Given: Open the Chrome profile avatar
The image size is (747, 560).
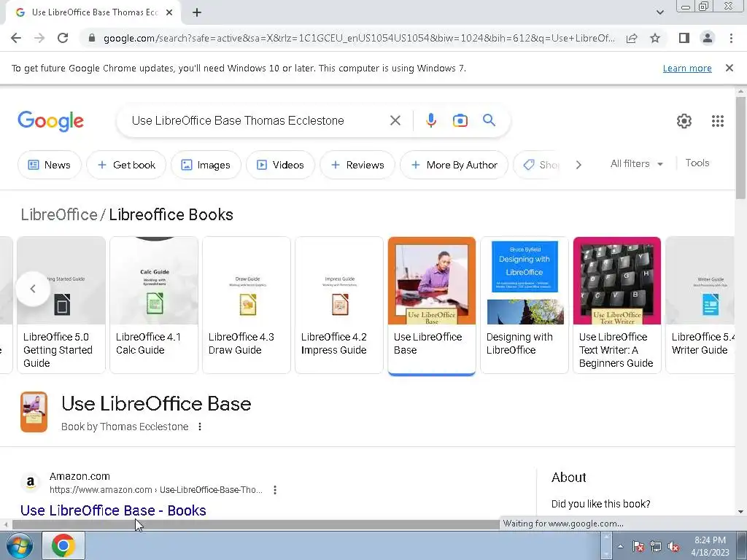Looking at the screenshot, I should point(708,38).
